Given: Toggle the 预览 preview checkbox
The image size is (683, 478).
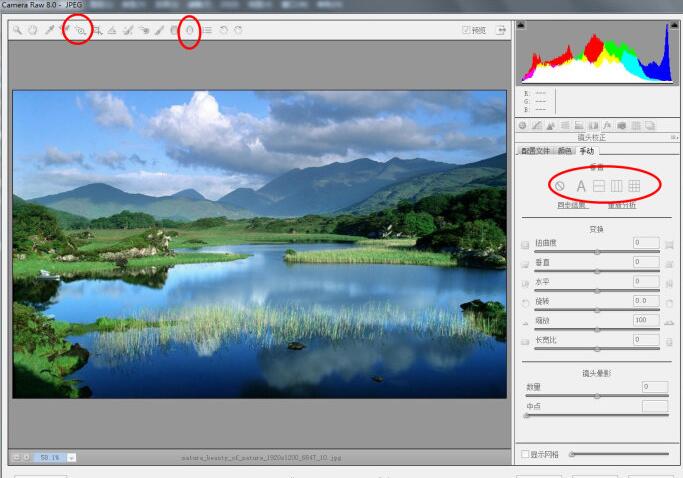Looking at the screenshot, I should click(x=466, y=30).
